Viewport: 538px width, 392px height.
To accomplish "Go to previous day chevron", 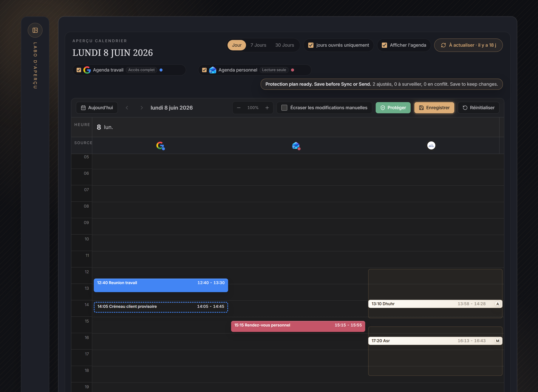I will click(127, 108).
